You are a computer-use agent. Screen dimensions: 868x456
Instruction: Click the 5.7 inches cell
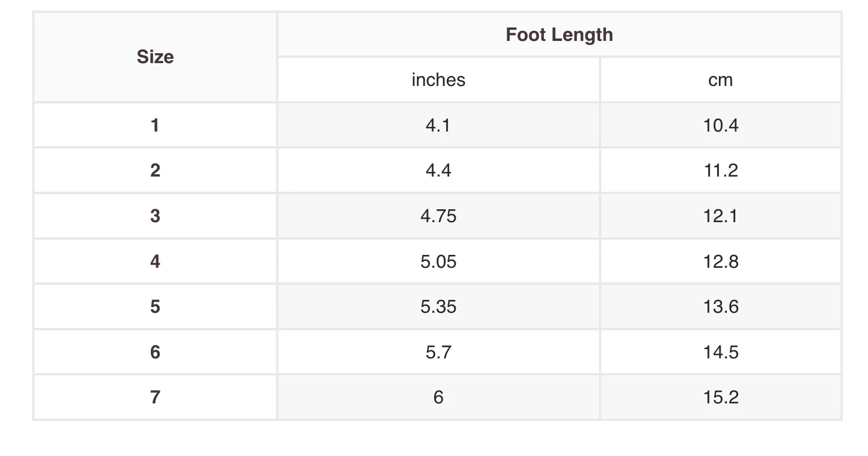(439, 352)
